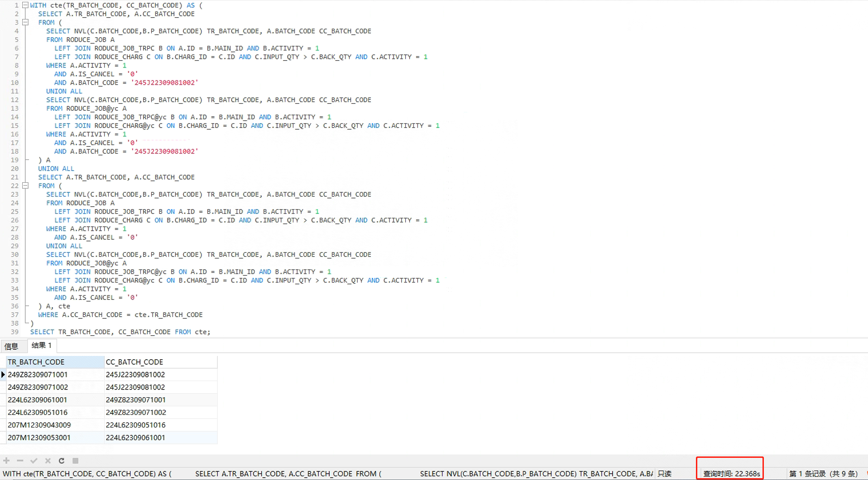Click the 第 1 条记录 (共 9 条) status text
The height and width of the screenshot is (480, 868).
click(823, 474)
